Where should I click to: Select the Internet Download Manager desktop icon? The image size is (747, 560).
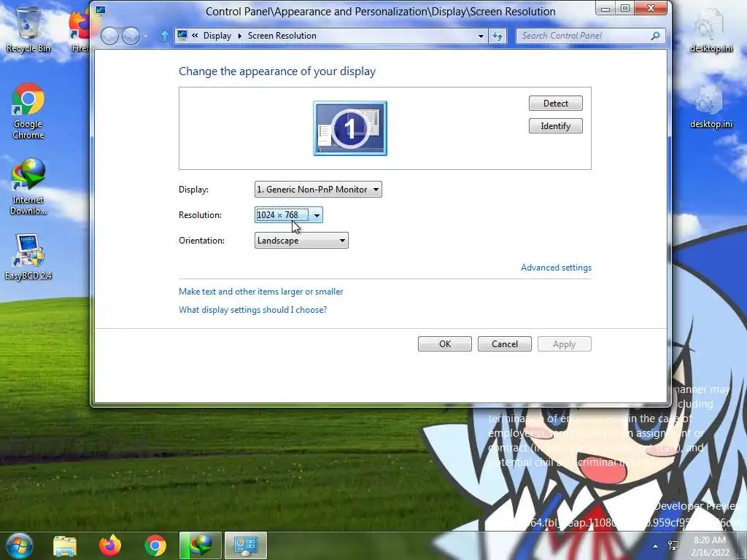coord(28,187)
